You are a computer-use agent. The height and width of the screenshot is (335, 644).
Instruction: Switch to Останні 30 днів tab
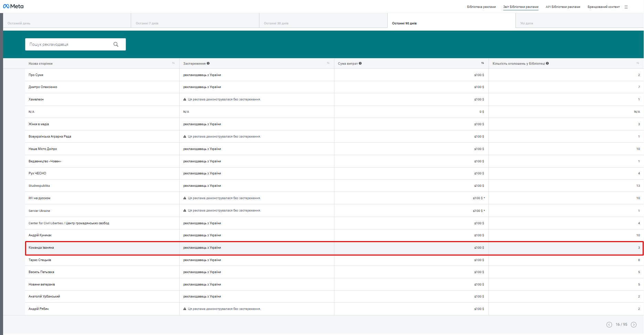[x=276, y=23]
